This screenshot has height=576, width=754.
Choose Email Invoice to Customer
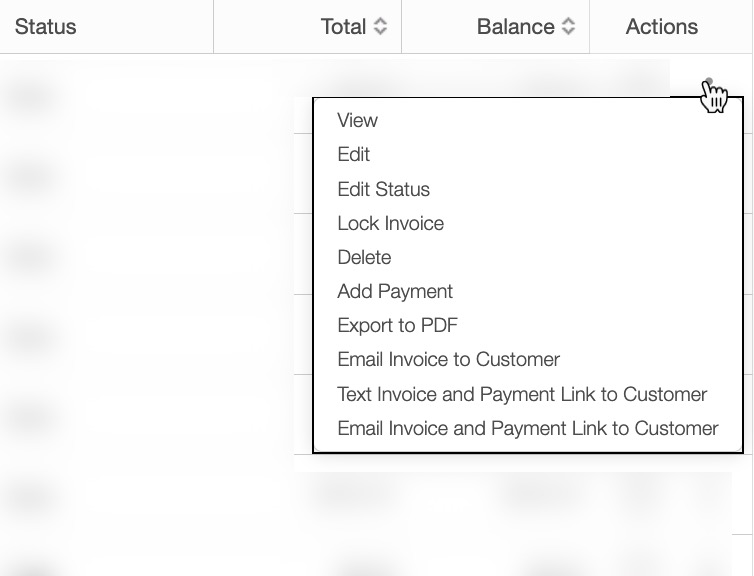click(448, 359)
